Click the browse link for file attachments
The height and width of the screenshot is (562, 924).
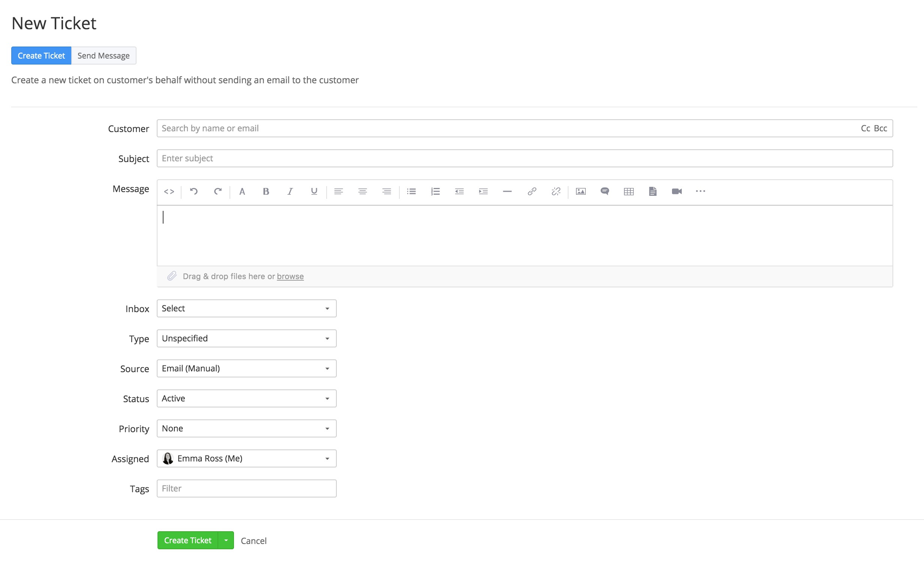pyautogui.click(x=290, y=276)
